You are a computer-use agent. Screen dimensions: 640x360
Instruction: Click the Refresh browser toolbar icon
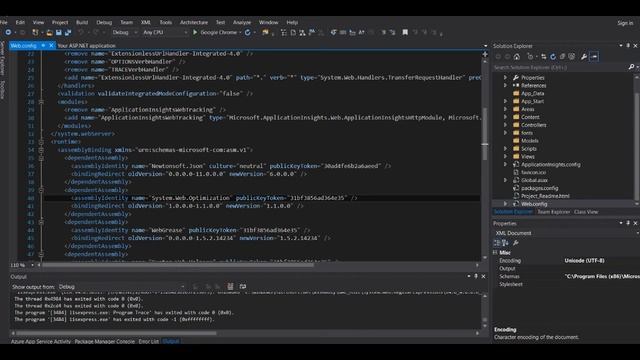point(248,32)
